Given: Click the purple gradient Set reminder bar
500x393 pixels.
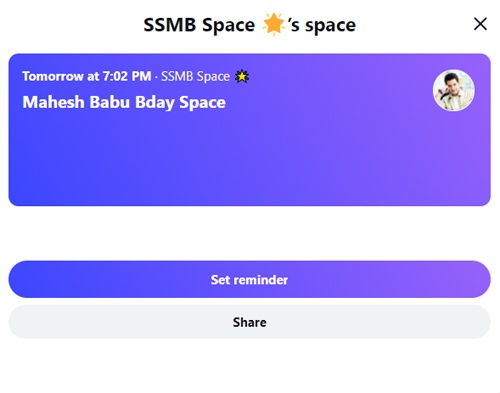Looking at the screenshot, I should click(x=249, y=279).
